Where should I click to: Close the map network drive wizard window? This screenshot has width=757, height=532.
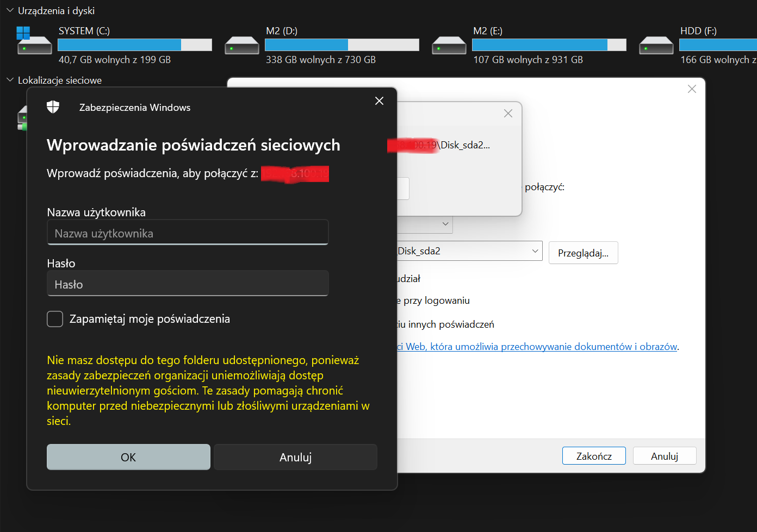click(x=692, y=89)
